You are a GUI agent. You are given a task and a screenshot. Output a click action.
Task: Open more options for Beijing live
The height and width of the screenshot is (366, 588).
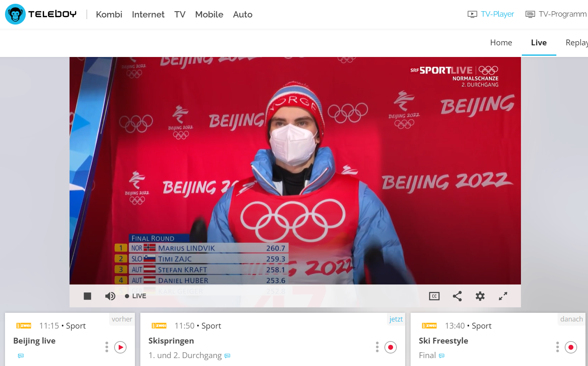(107, 347)
